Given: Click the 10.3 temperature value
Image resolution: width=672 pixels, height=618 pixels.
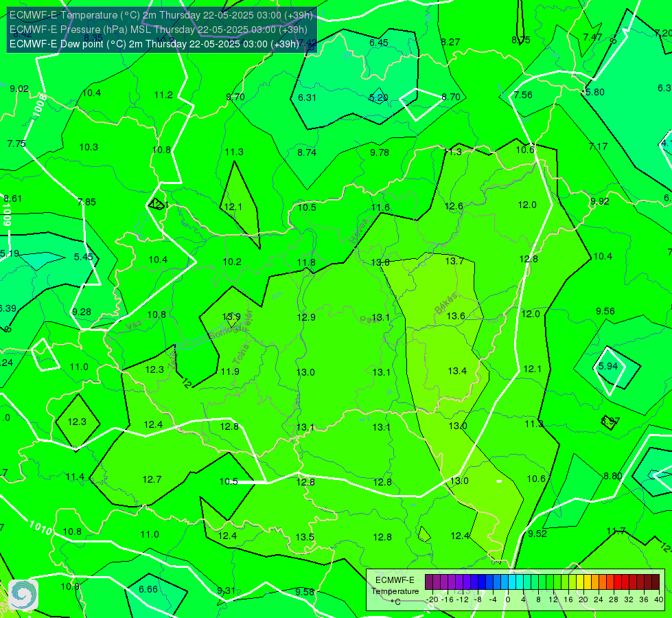Looking at the screenshot, I should 89,147.
